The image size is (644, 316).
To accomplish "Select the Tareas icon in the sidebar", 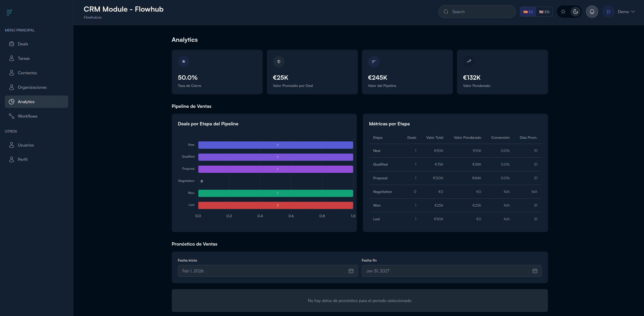I will pyautogui.click(x=12, y=58).
